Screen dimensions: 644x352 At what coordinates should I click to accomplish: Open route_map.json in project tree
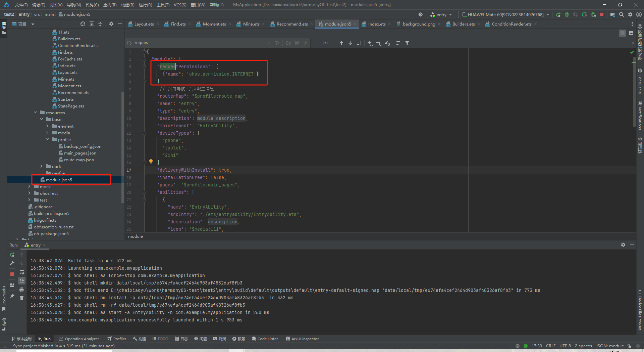click(79, 160)
